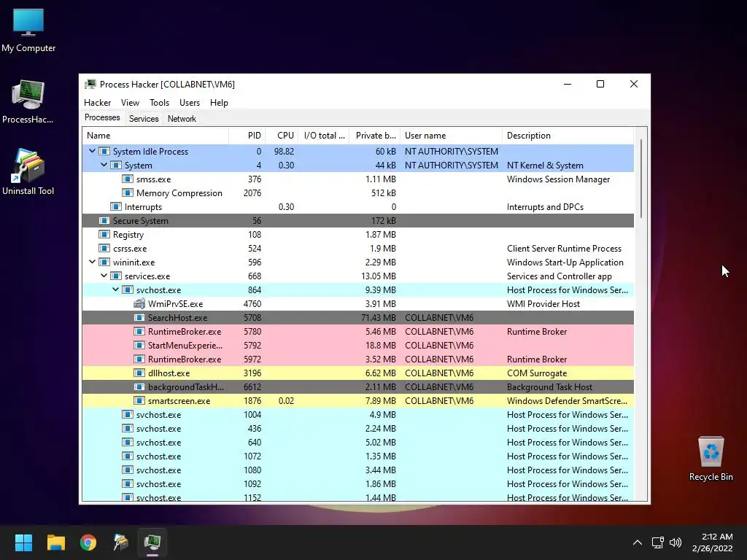Select the ProcessHacker desktop shortcut
Viewport: 747px width, 560px height.
coord(28,102)
